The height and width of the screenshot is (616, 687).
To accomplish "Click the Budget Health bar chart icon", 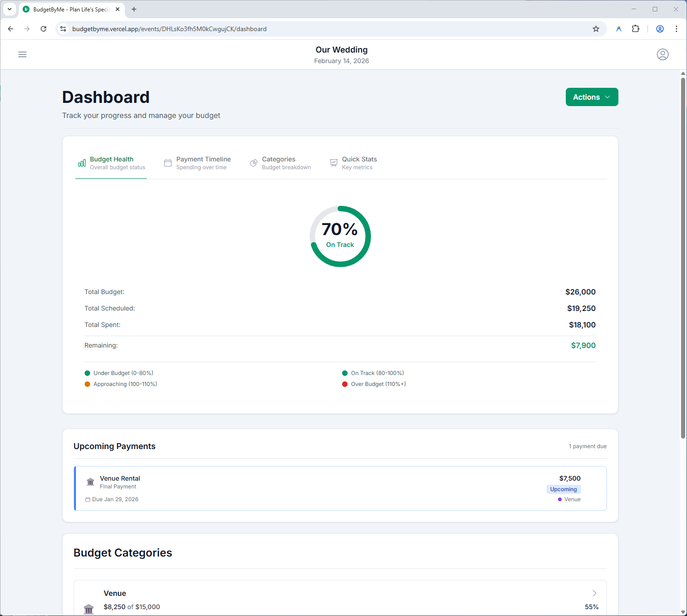I will (x=81, y=163).
